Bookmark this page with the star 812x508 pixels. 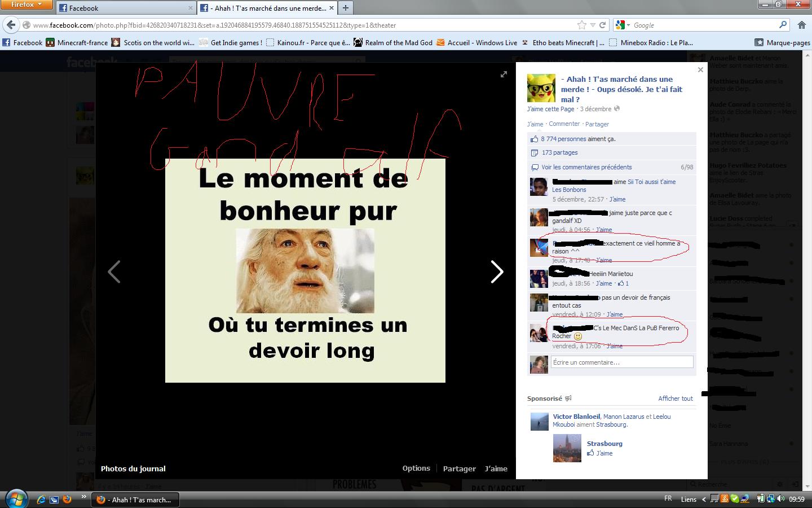coord(582,25)
